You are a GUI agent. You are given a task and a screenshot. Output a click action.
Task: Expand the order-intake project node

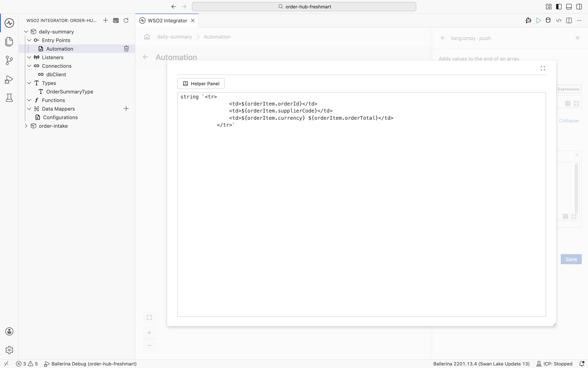[x=26, y=126]
